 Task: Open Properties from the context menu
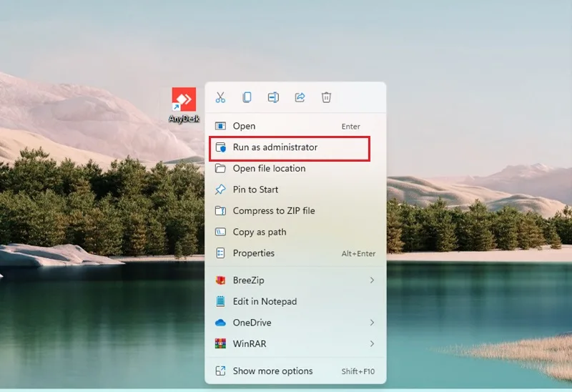pos(295,253)
